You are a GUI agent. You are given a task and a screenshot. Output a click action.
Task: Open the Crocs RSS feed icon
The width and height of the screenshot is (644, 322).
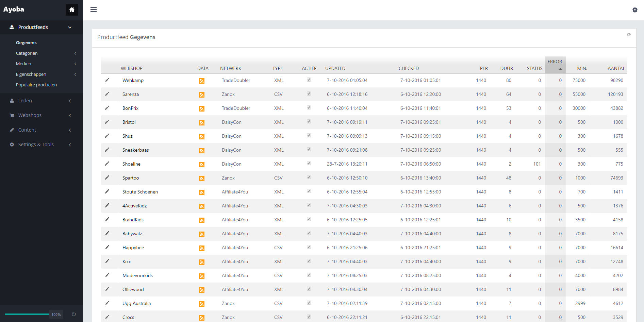202,318
